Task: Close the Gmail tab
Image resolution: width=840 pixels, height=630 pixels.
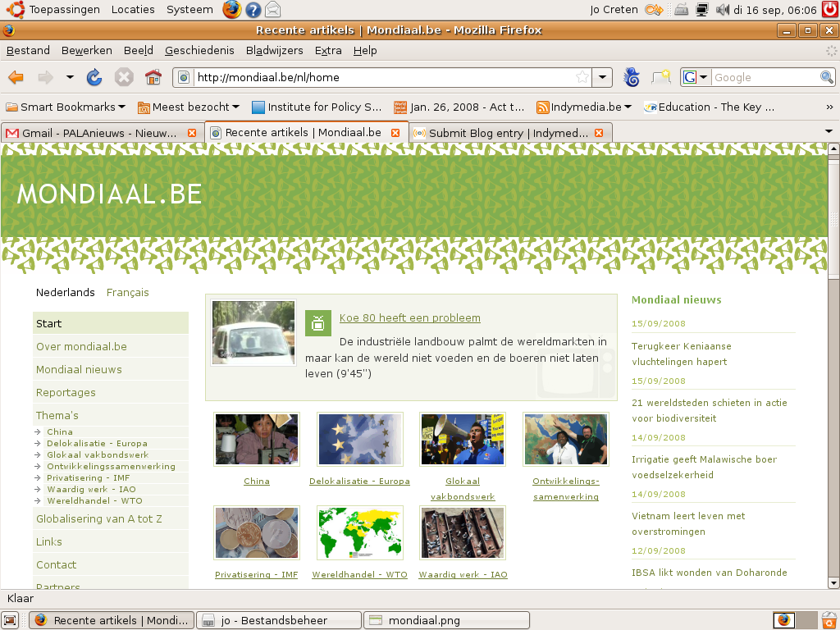Action: click(192, 133)
